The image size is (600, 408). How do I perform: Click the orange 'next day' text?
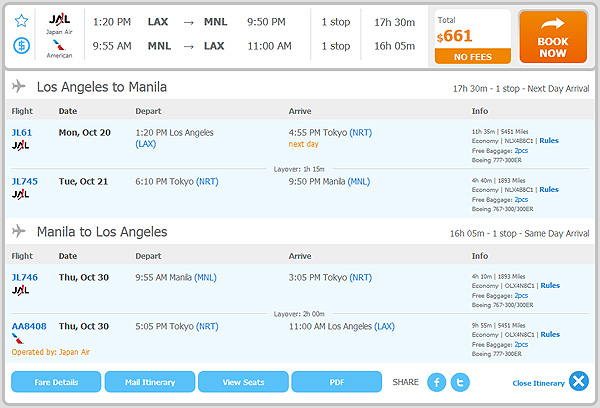point(303,144)
